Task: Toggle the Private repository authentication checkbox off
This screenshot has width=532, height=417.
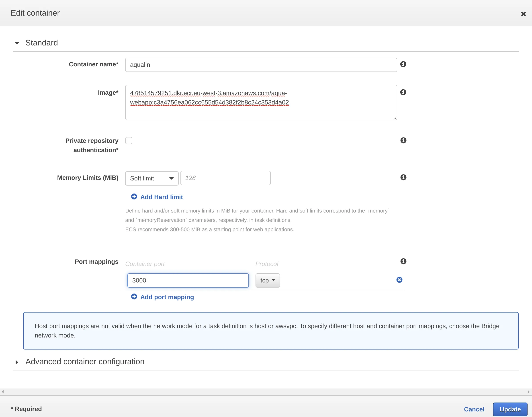Action: pos(129,140)
